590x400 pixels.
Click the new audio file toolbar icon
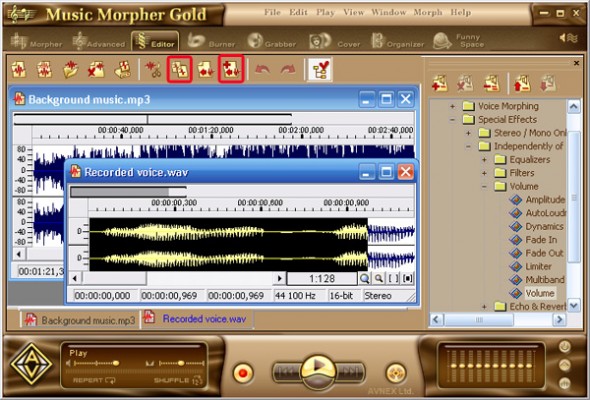click(19, 69)
